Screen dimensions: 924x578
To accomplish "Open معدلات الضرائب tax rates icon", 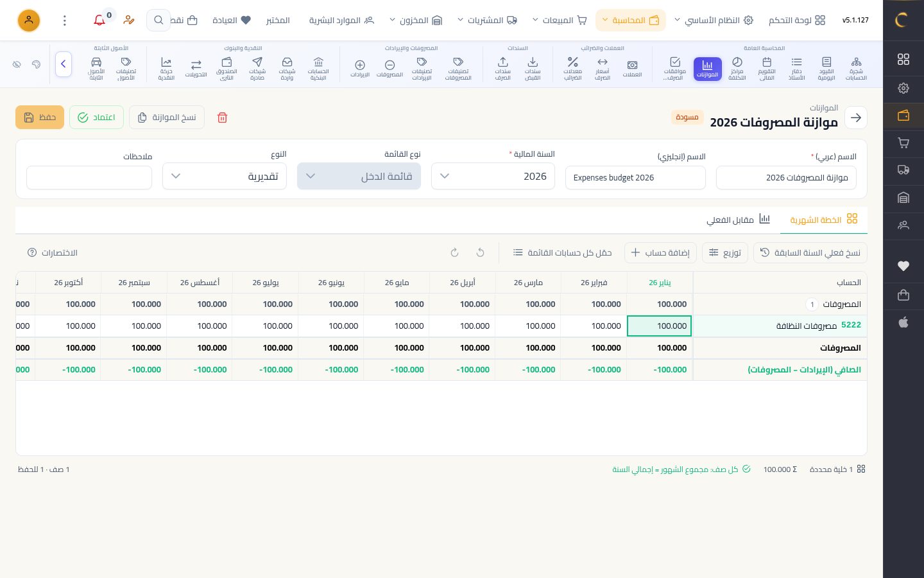I will coord(572,69).
